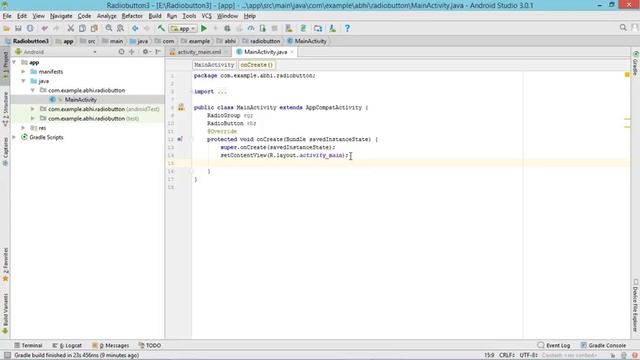Screen dimensions: 640x360
Task: Click the Stop toolbar icon
Action: click(274, 29)
